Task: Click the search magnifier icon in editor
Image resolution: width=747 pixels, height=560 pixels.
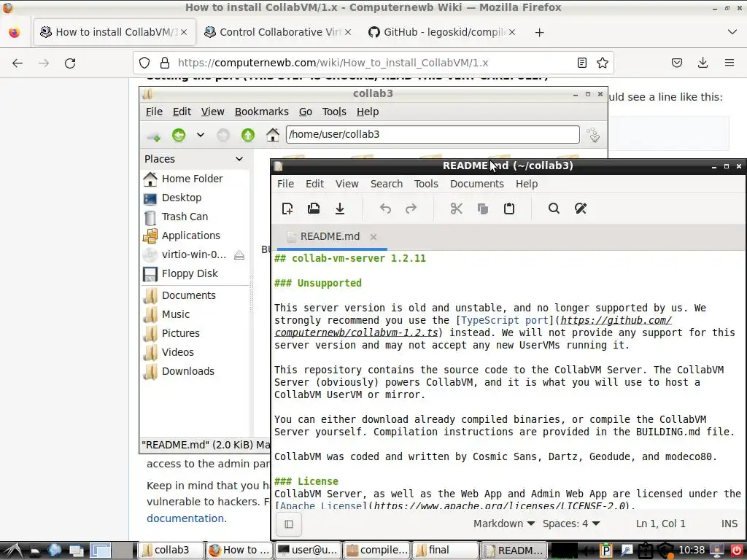Action: coord(554,209)
